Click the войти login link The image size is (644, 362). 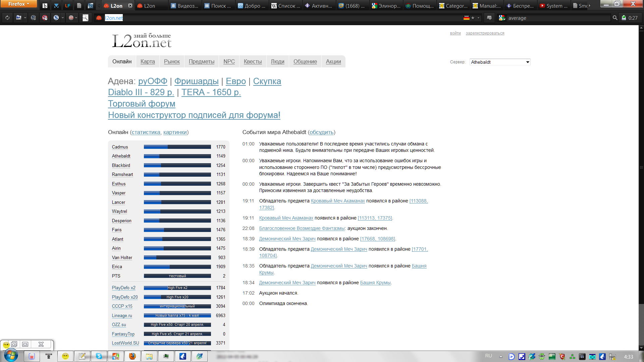tap(455, 33)
